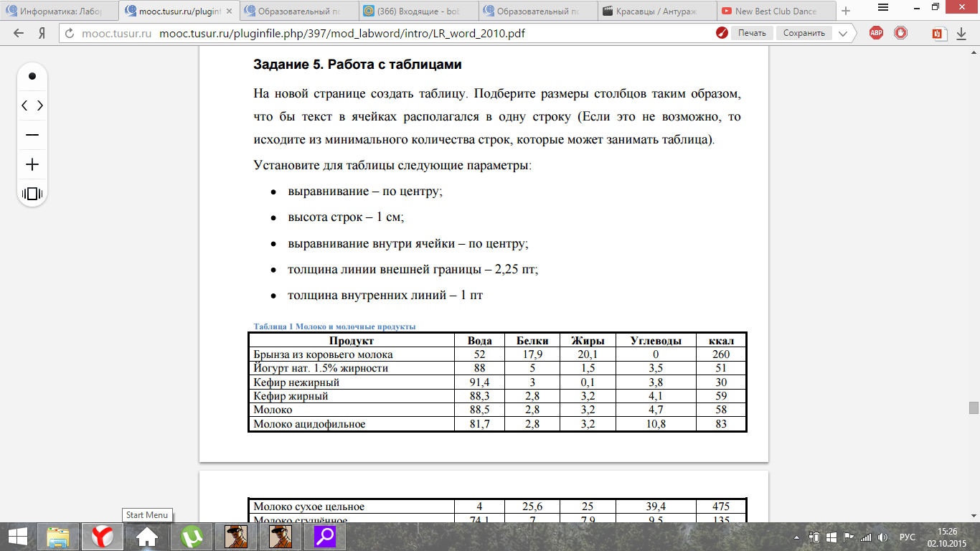Close the mooc.tusur.ru/plugin tab
This screenshot has width=980, height=551.
coord(229,11)
